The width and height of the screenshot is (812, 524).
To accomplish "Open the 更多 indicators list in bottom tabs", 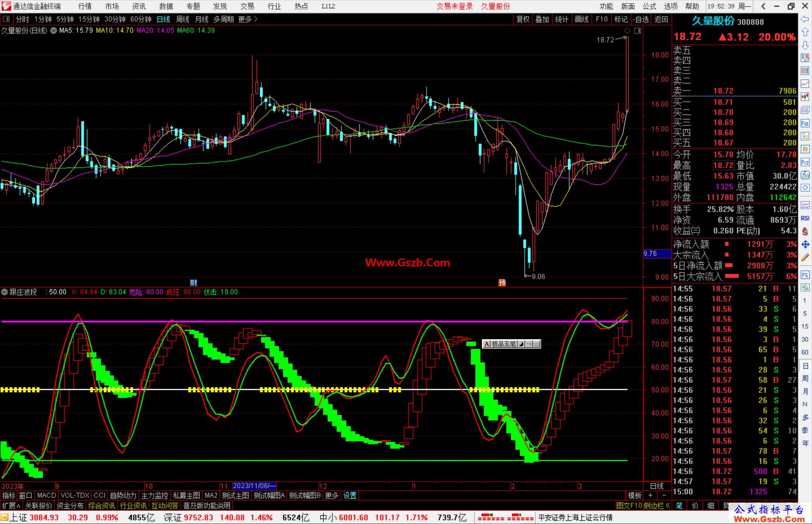I will [332, 495].
